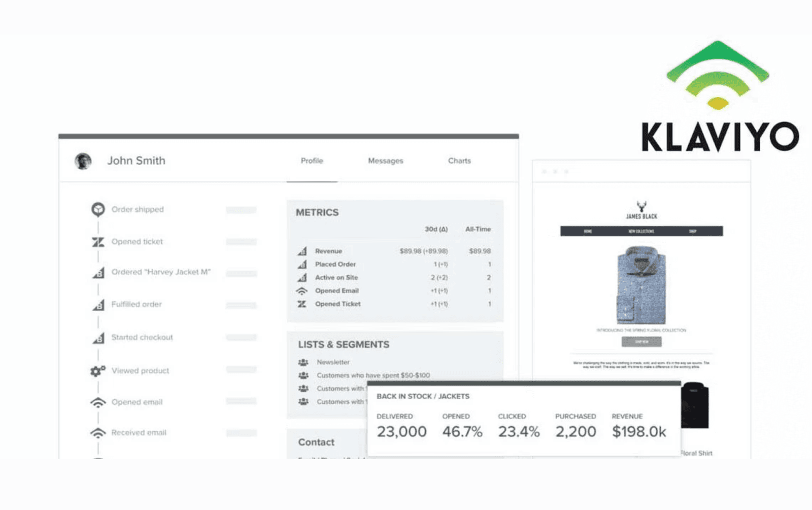Click the Fulfilled order event text
Image resolution: width=812 pixels, height=510 pixels.
tap(137, 304)
